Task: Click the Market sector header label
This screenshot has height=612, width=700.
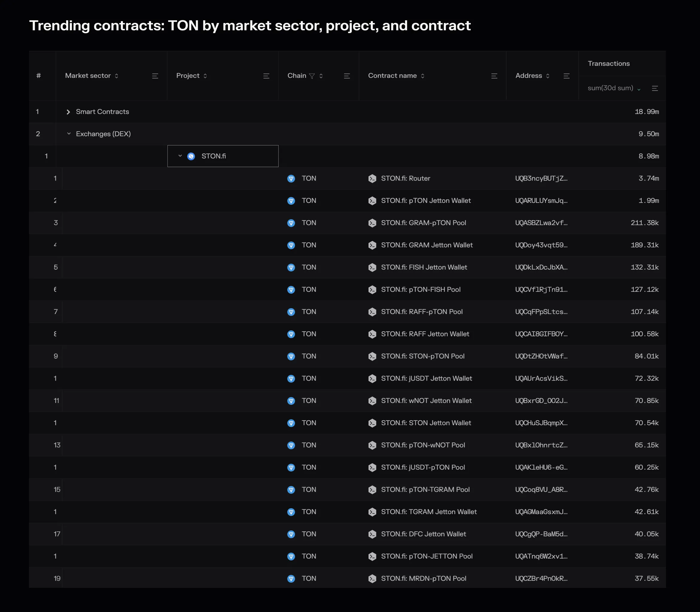Action: [88, 76]
